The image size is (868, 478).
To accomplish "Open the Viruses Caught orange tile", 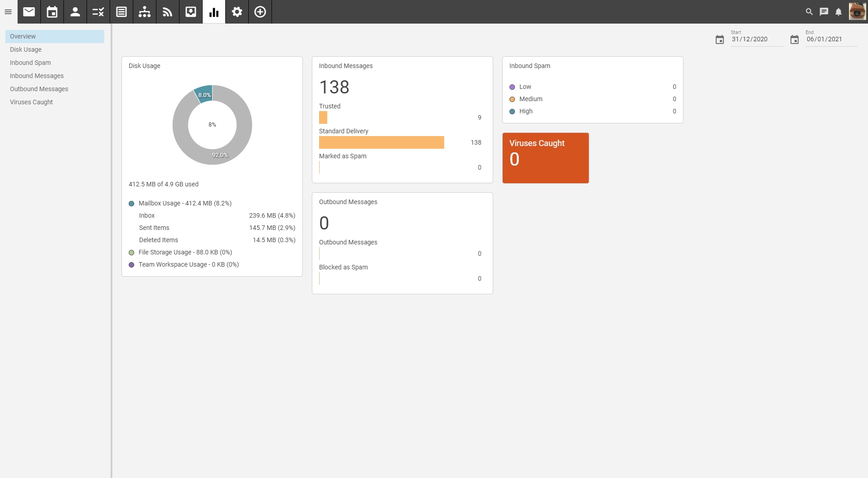I will (545, 158).
